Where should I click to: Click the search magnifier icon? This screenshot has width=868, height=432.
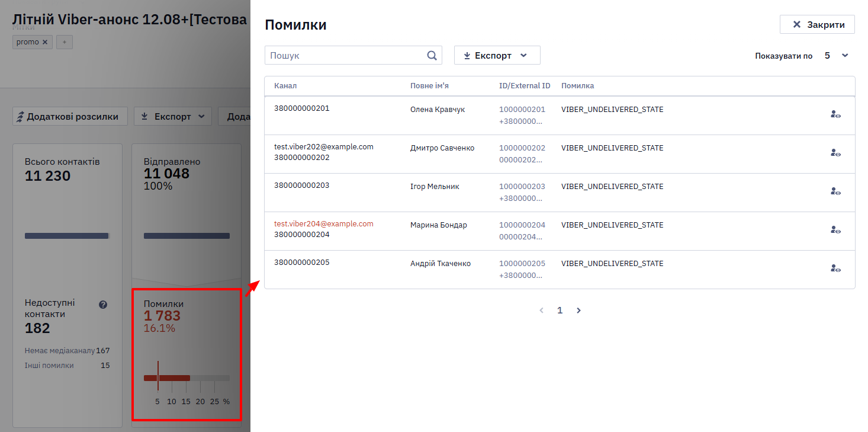click(x=432, y=55)
